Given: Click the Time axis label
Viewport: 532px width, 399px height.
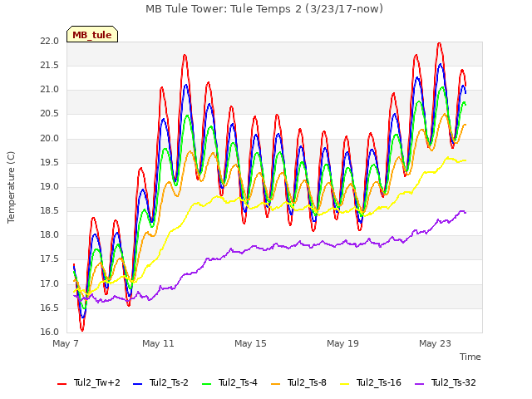Looking at the screenshot, I should coord(470,357).
